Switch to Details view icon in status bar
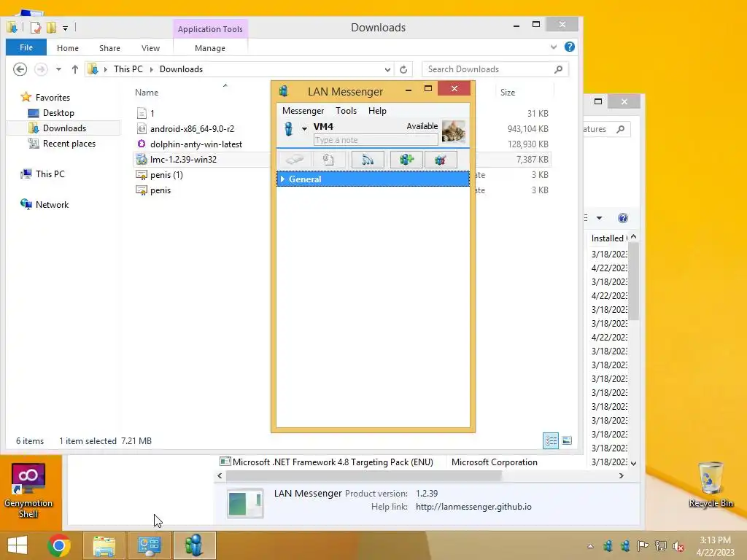 (x=551, y=441)
